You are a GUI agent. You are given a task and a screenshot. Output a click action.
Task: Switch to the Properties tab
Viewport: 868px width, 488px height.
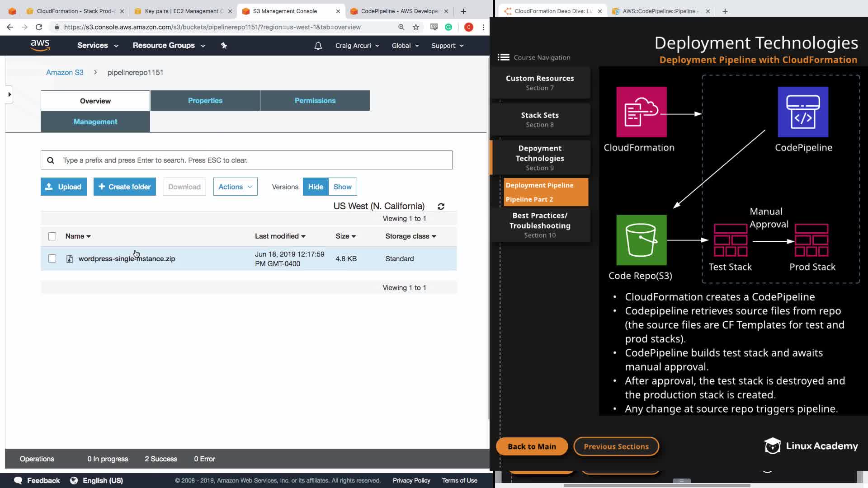click(x=205, y=100)
